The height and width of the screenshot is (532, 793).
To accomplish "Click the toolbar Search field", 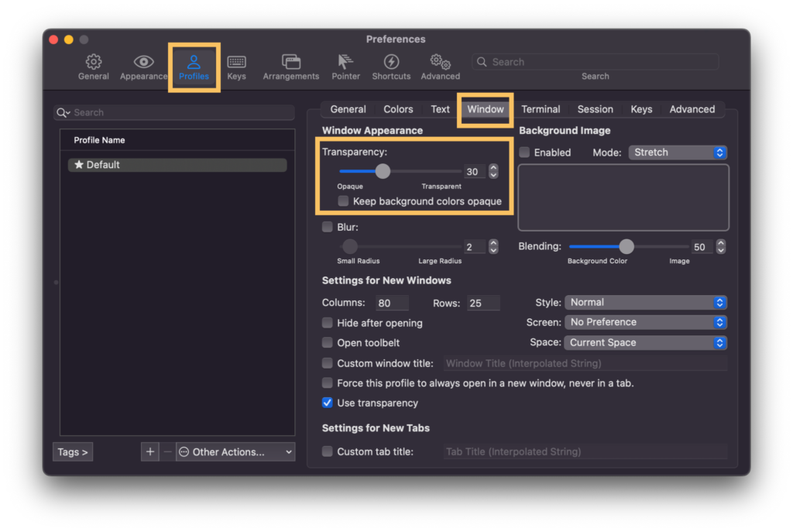I will tap(596, 62).
